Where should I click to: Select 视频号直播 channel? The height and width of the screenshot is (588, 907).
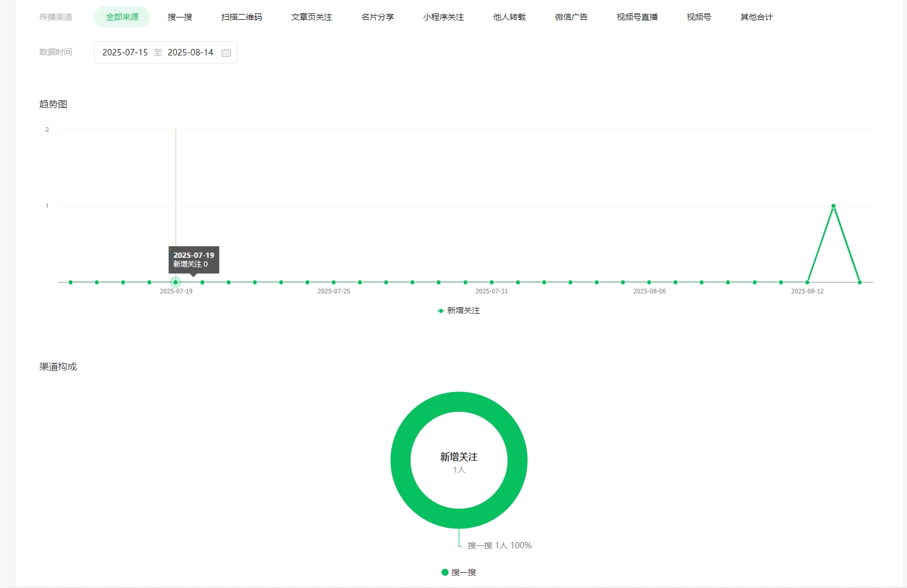(x=637, y=17)
